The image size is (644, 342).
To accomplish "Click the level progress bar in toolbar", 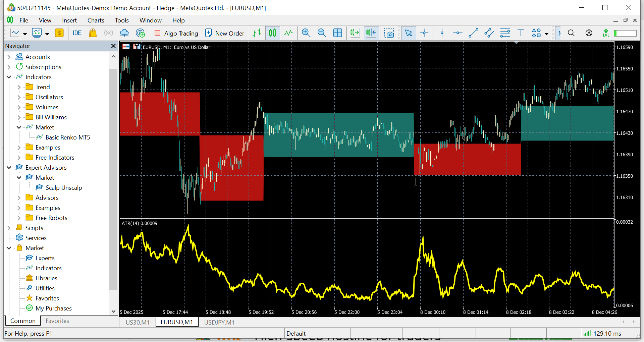I will coord(625,33).
